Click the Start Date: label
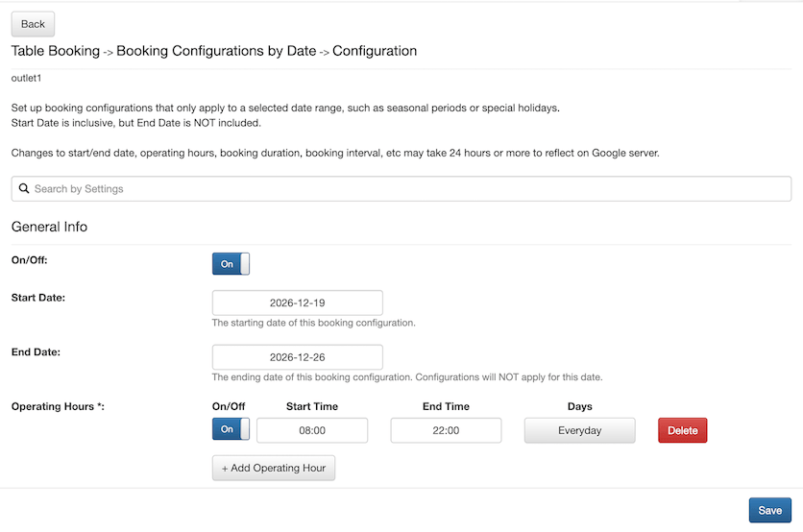The width and height of the screenshot is (803, 532). click(x=38, y=298)
